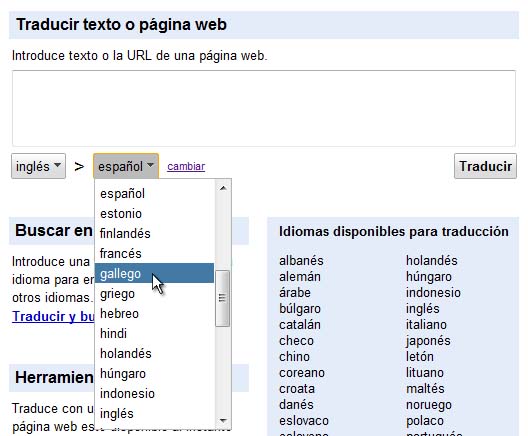Select holandés in the dropdown list

[x=154, y=354]
